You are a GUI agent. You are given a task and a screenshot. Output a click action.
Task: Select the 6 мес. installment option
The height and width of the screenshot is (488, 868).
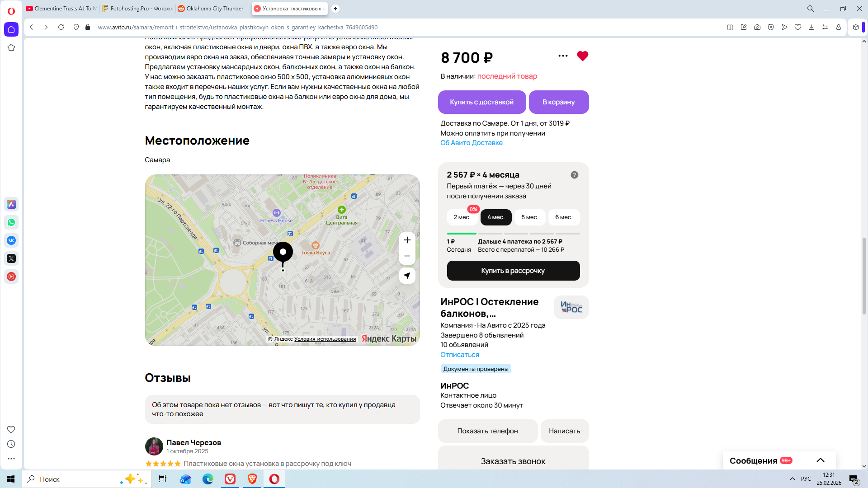pyautogui.click(x=563, y=217)
